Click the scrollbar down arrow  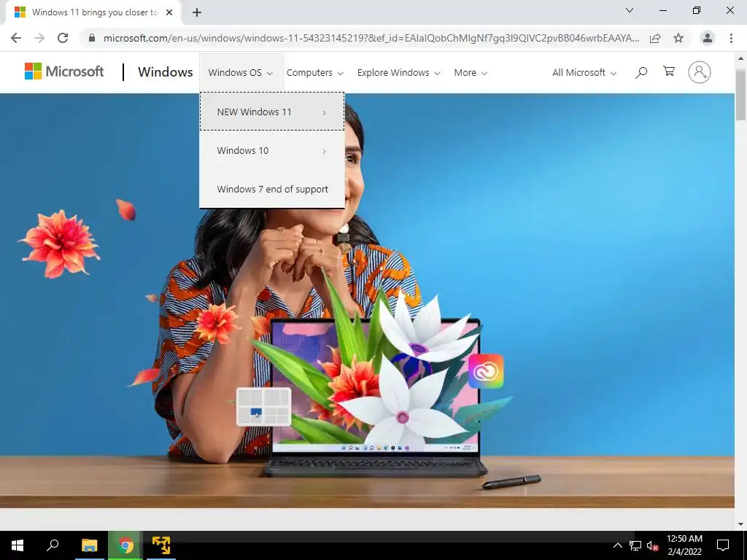pyautogui.click(x=741, y=524)
